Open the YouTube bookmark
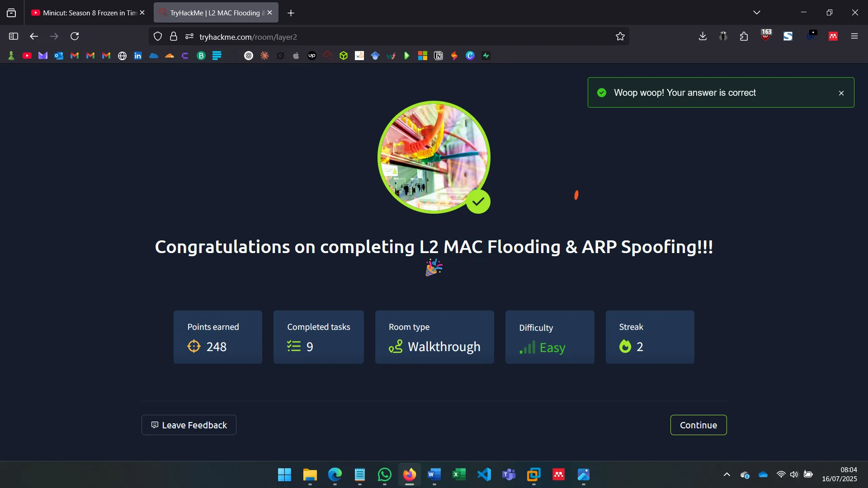This screenshot has height=488, width=868. 27,55
